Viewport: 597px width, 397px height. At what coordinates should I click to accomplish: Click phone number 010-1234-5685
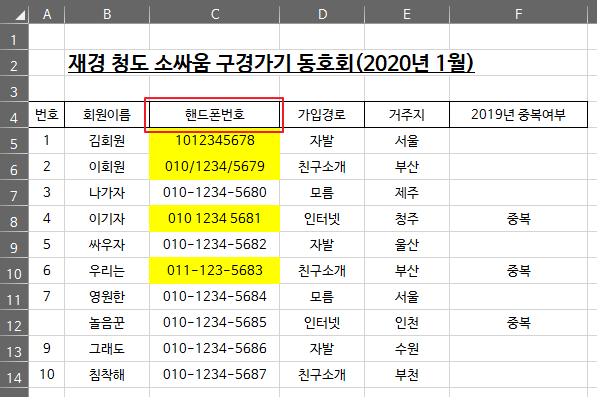pos(215,322)
